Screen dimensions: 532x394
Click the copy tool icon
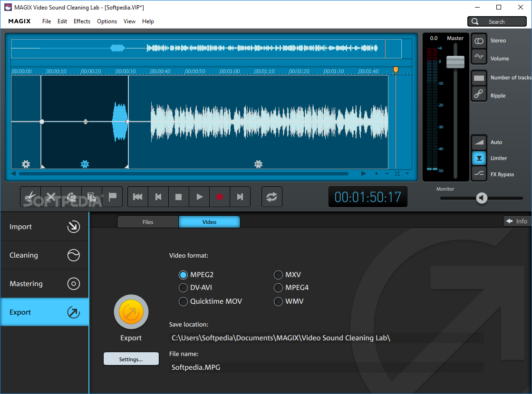[71, 197]
